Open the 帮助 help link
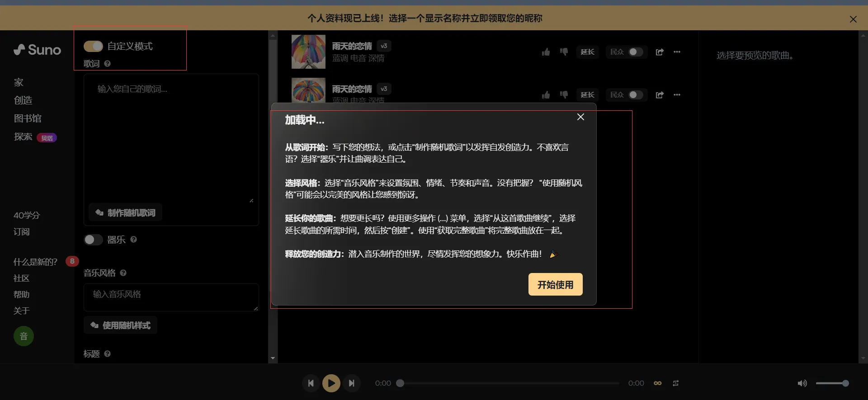 point(21,295)
